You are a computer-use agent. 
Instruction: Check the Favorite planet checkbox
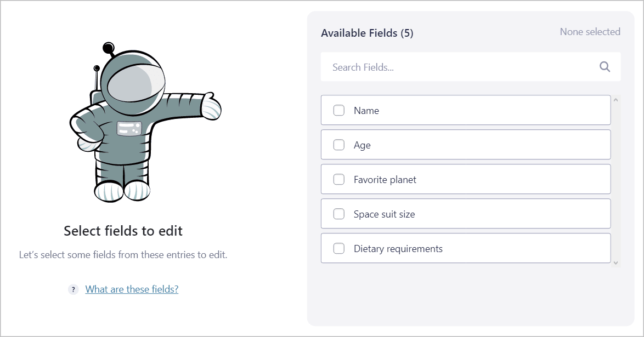coord(339,179)
